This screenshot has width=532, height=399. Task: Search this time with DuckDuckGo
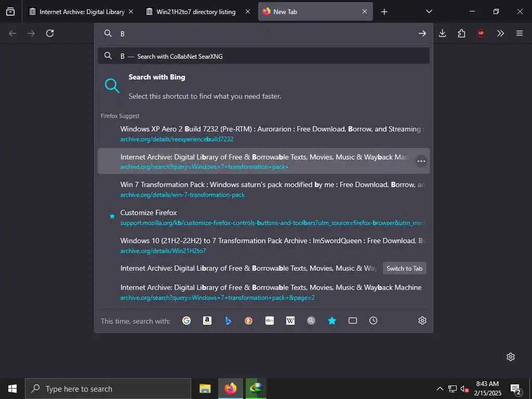[x=249, y=321]
